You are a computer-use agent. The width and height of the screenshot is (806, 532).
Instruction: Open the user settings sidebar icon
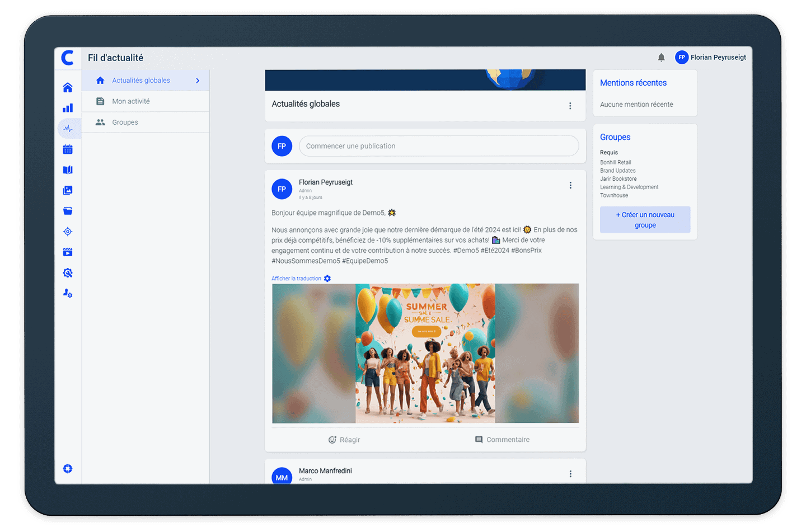[68, 293]
